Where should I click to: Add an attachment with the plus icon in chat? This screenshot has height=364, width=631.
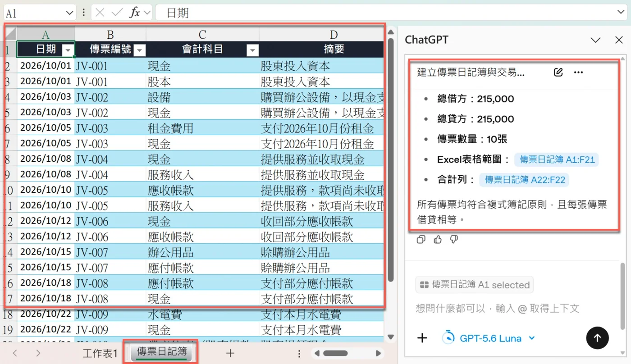click(422, 338)
